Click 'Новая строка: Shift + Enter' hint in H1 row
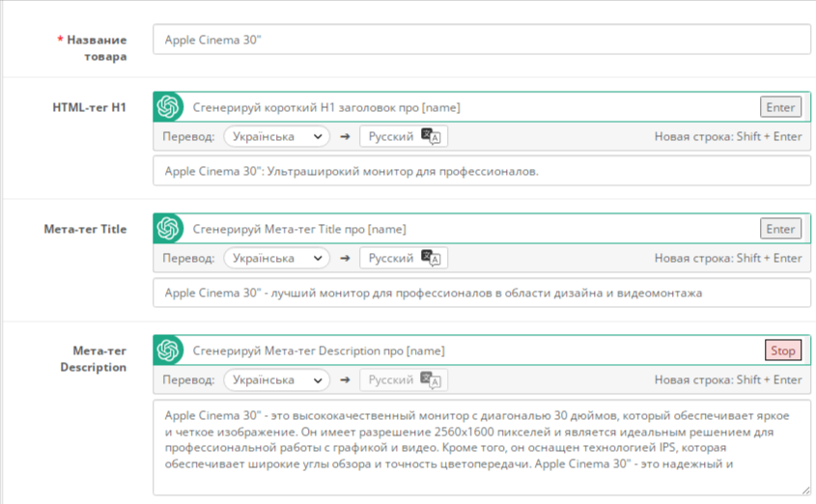Viewport: 816px width, 504px height. coord(728,137)
